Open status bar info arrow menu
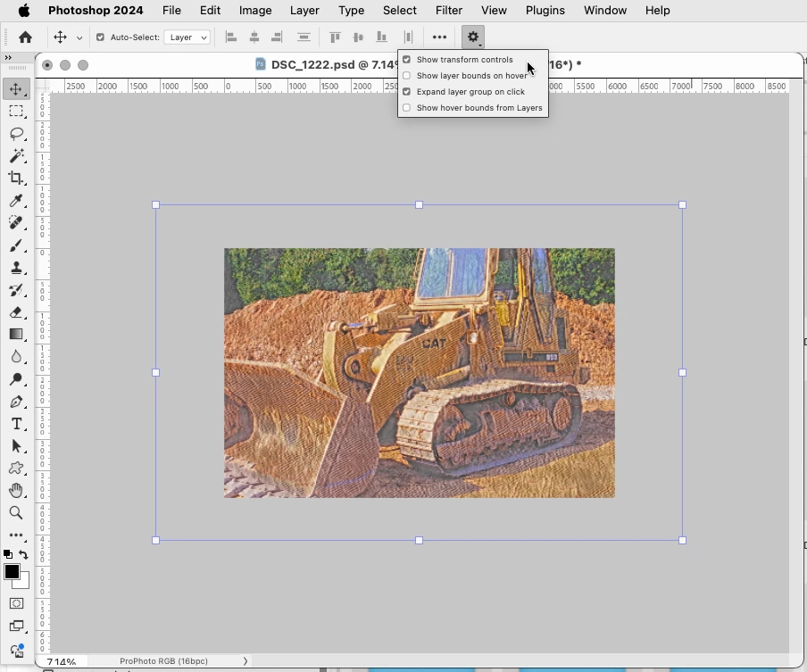The width and height of the screenshot is (807, 672). [245, 661]
